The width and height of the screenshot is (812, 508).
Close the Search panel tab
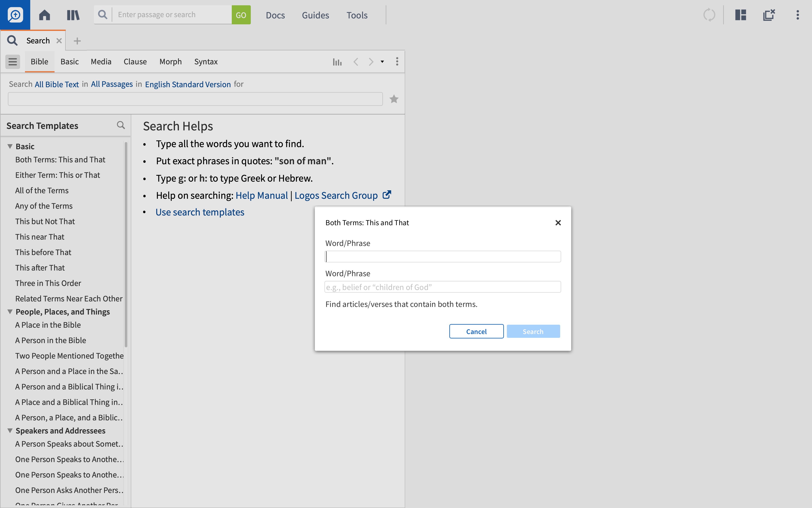pyautogui.click(x=59, y=41)
